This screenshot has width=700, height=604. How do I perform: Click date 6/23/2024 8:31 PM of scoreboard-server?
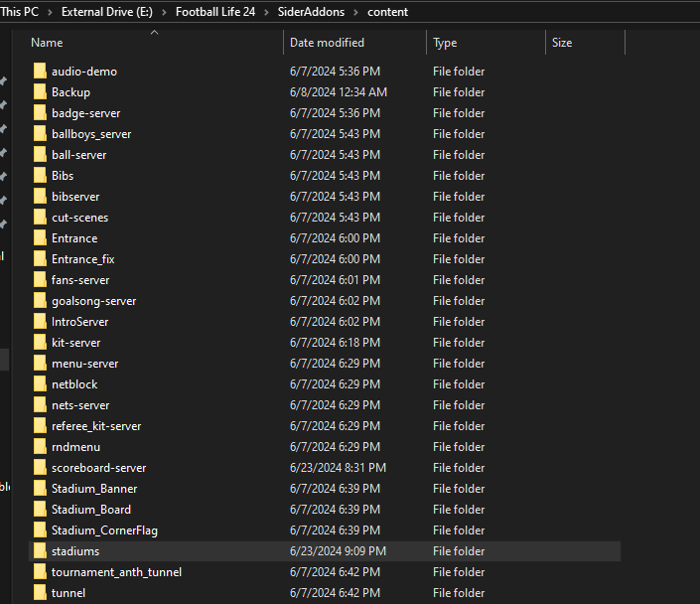(338, 467)
